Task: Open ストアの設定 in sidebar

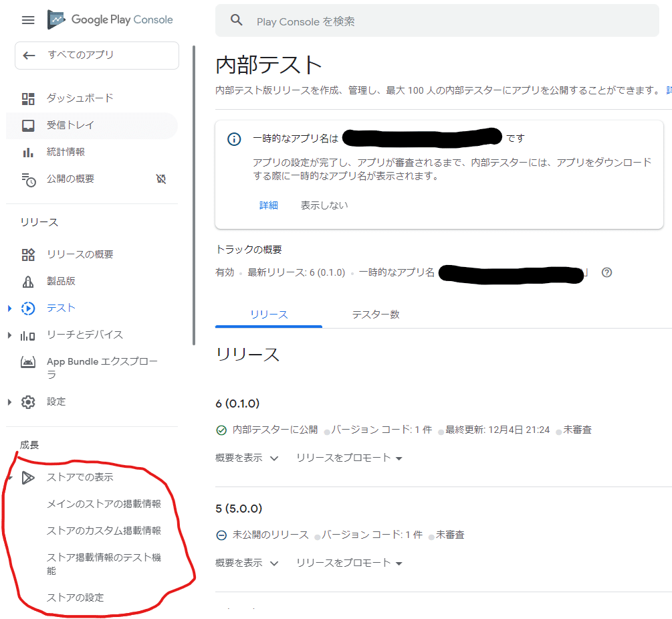Action: pyautogui.click(x=76, y=598)
